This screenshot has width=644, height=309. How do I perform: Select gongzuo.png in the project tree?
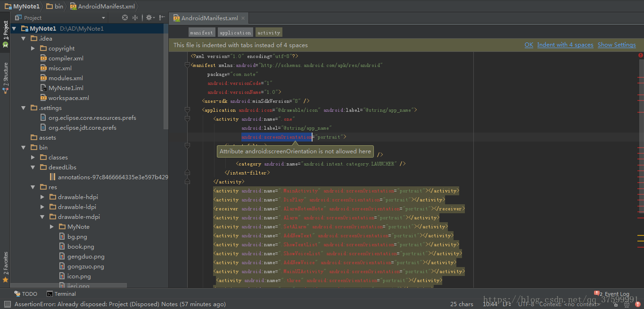click(86, 267)
